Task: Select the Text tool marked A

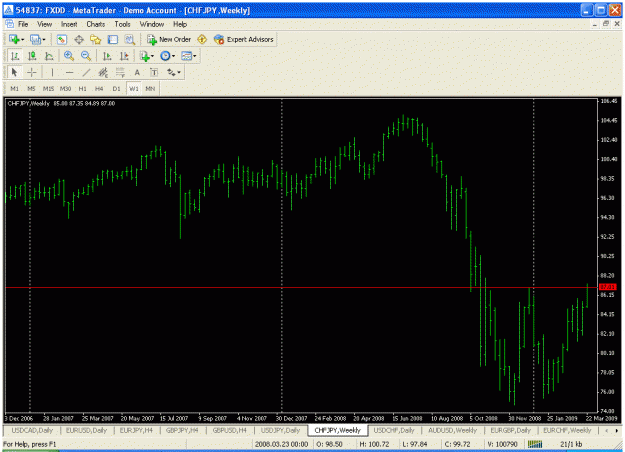Action: (x=137, y=73)
